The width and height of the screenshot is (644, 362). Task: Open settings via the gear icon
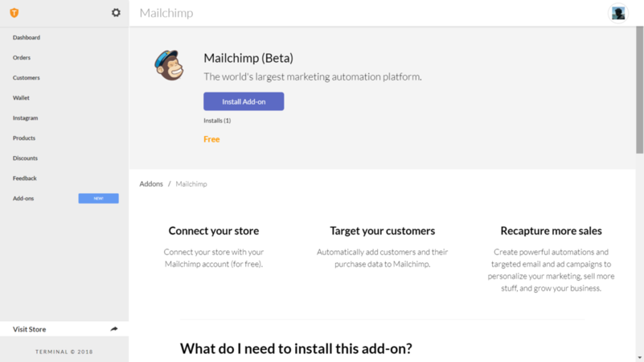[x=116, y=13]
